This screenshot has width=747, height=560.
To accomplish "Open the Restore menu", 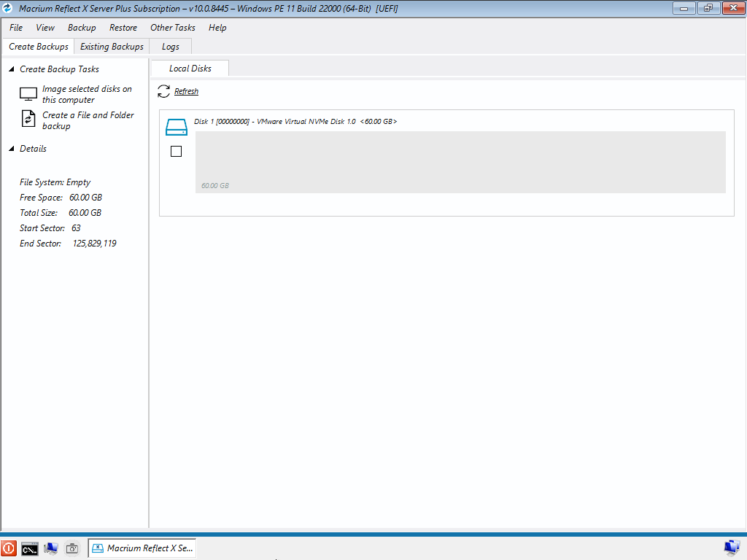I will pos(123,28).
